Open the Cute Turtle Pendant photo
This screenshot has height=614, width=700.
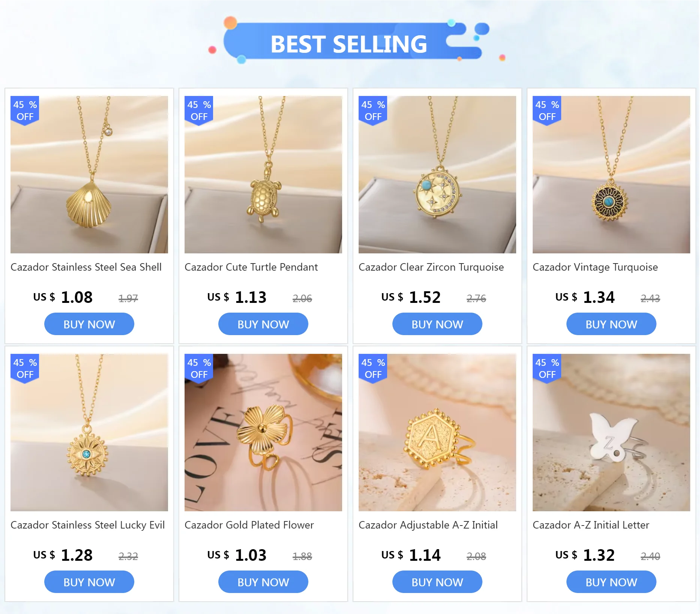tap(263, 175)
